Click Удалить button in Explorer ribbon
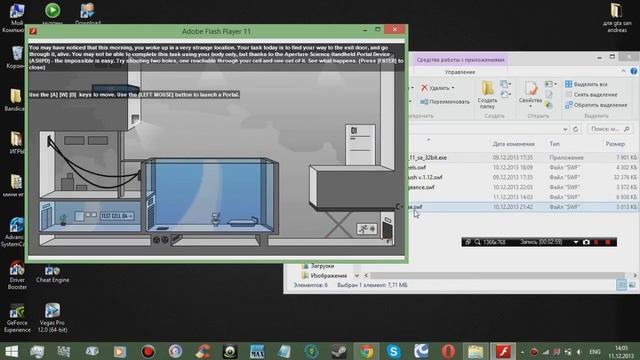The width and height of the screenshot is (640, 360). [435, 88]
